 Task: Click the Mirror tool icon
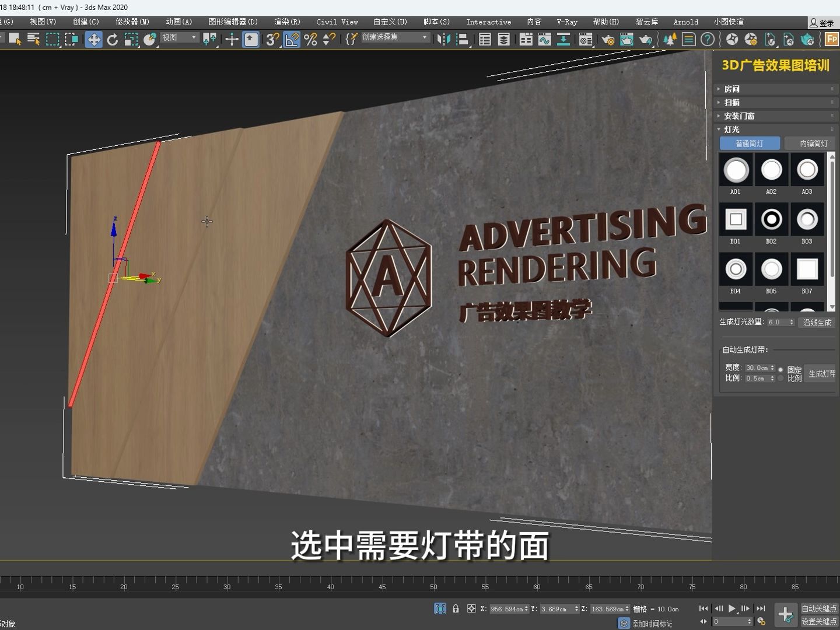coord(444,39)
